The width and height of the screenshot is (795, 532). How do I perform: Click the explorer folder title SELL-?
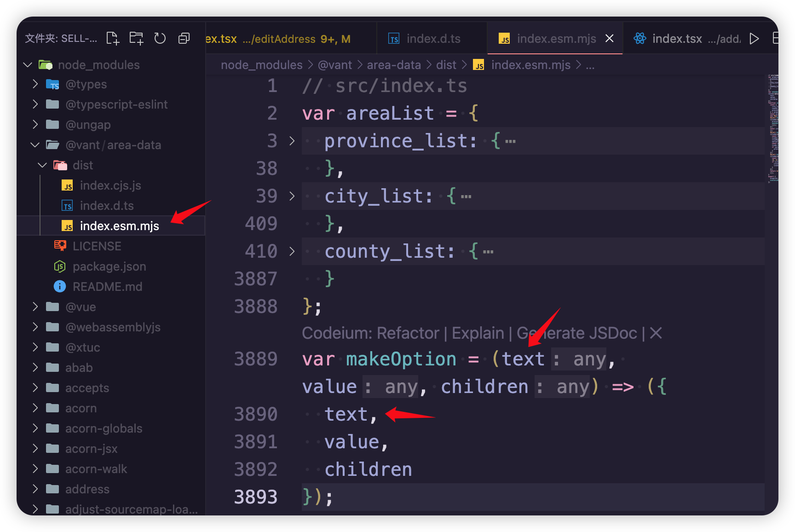pos(61,38)
